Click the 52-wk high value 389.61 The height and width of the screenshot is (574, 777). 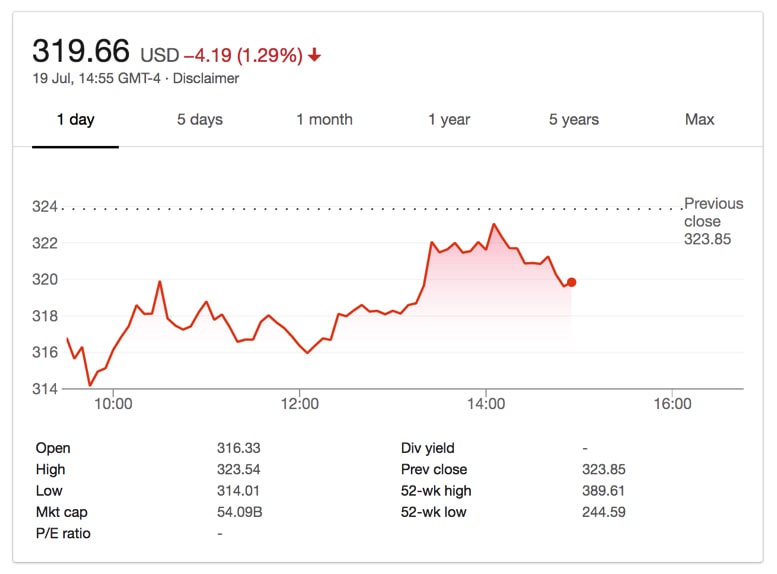pos(603,491)
